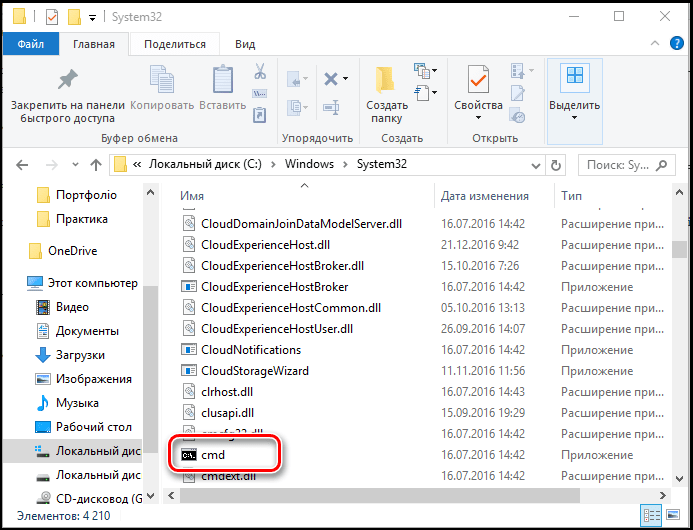Click the delete X icon
This screenshot has height=530, width=693.
click(x=331, y=79)
